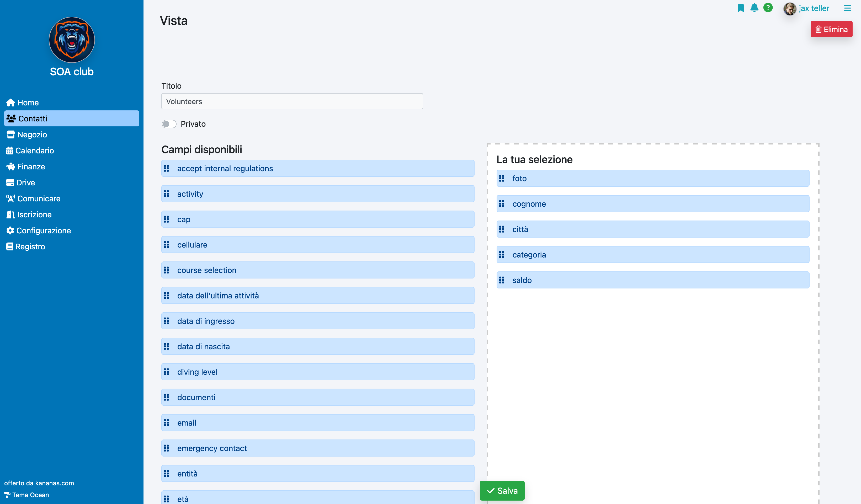Click drag handle beside diving level

(x=166, y=372)
